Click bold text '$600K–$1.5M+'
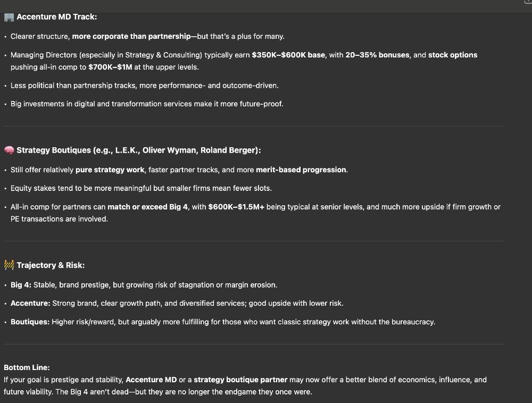This screenshot has width=532, height=403. click(236, 207)
